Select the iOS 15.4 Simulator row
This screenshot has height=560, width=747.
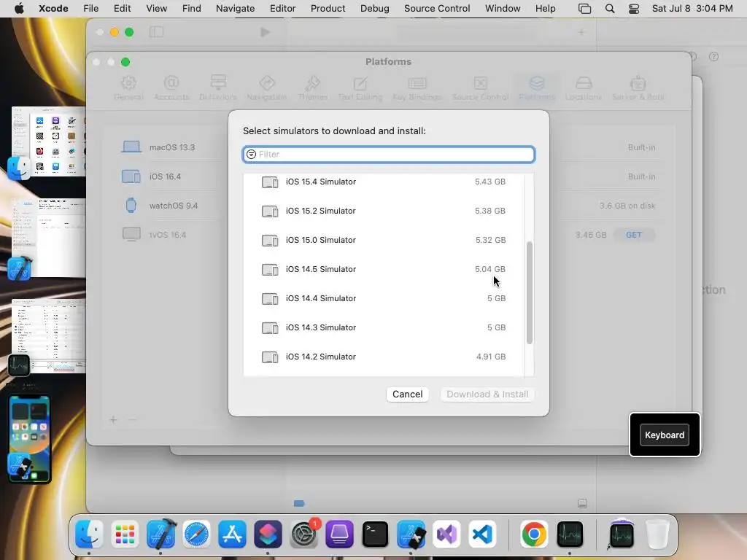click(384, 182)
